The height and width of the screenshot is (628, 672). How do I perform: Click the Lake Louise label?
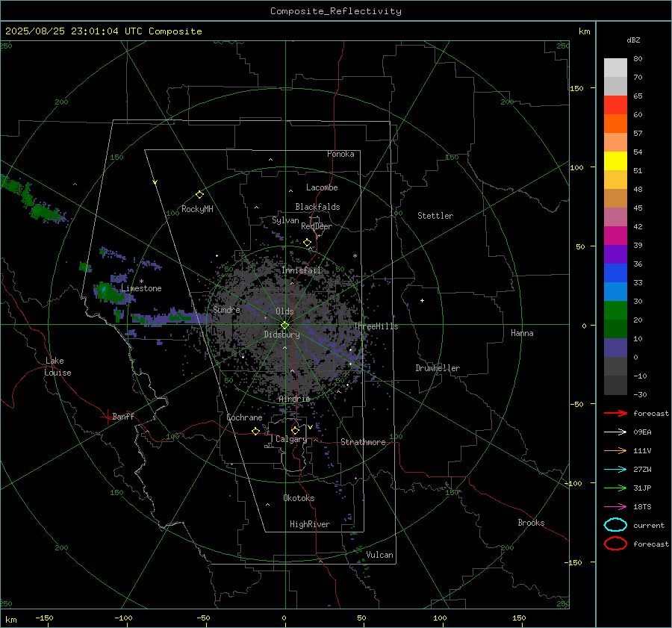coord(57,367)
